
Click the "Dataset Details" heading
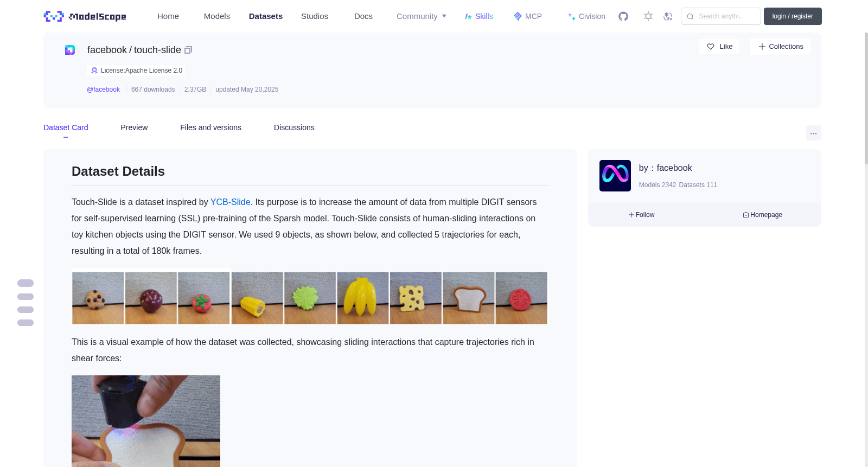click(118, 171)
